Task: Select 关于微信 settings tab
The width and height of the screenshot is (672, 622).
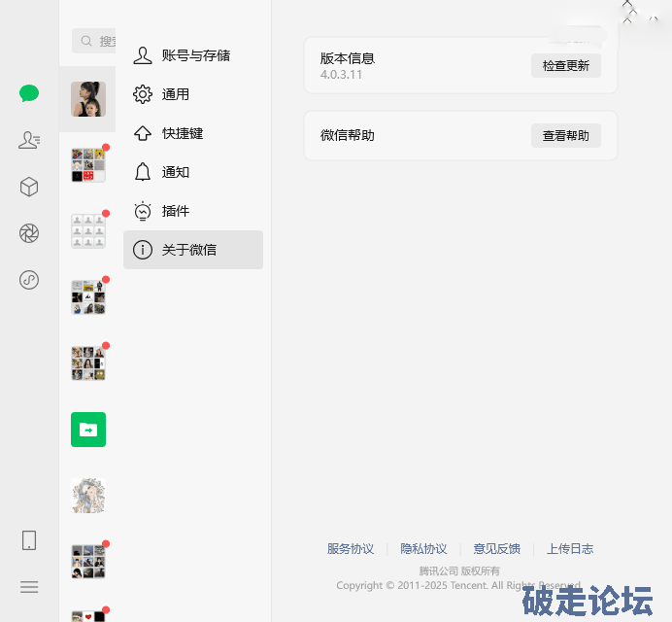Action: click(x=193, y=250)
